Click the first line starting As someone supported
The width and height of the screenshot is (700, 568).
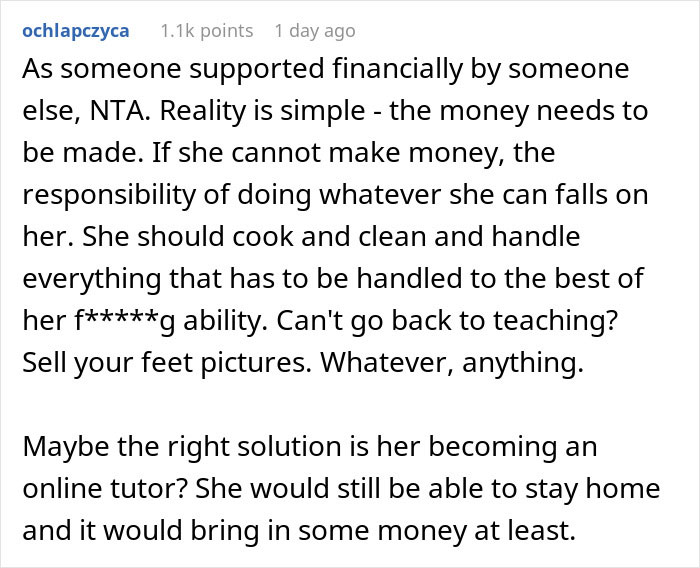pos(326,69)
